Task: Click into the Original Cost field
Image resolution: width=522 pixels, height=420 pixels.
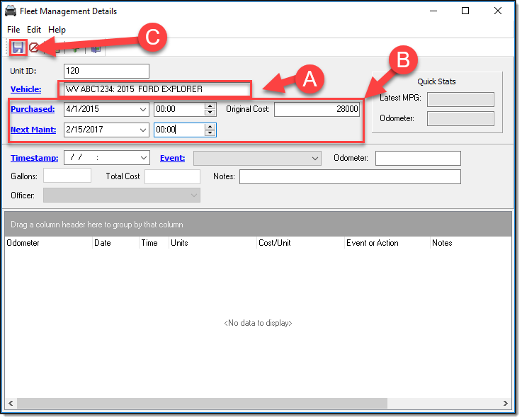Action: (x=317, y=110)
